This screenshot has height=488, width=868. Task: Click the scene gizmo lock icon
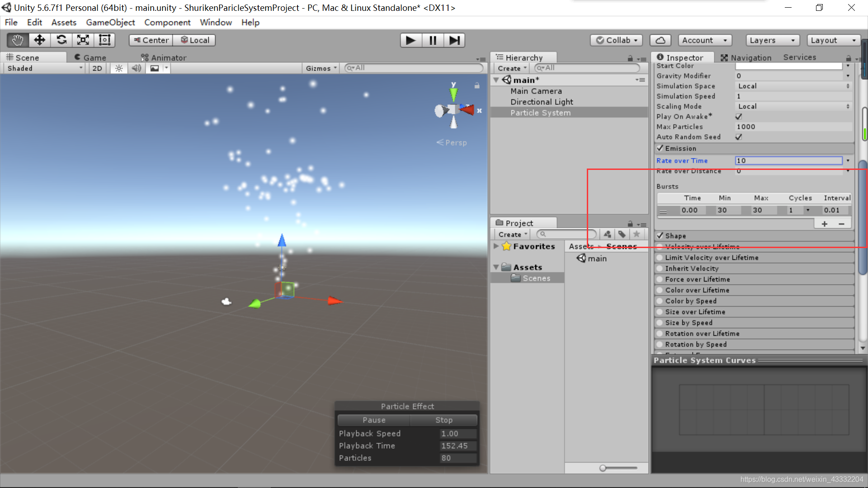coord(477,85)
